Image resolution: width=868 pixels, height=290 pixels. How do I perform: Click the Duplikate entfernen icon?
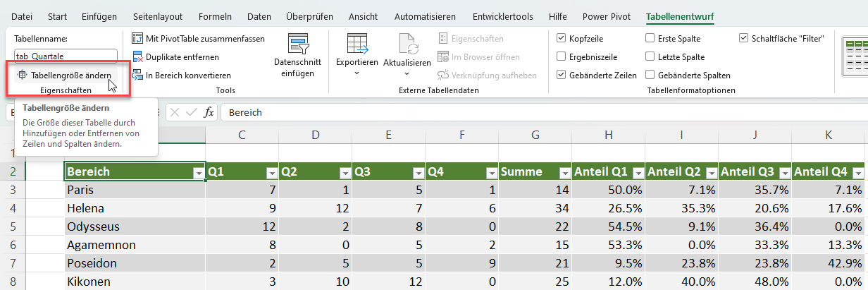[138, 57]
